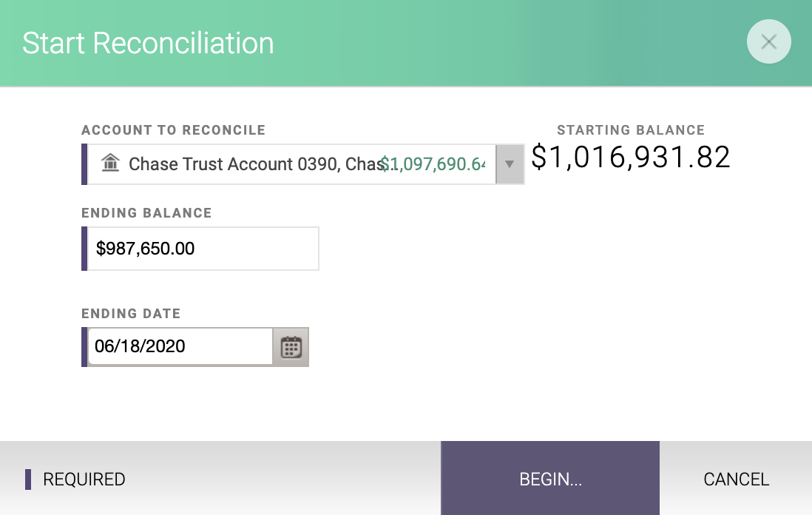Click the green $1,097,690.64 account balance
The width and height of the screenshot is (812, 515).
(x=433, y=164)
